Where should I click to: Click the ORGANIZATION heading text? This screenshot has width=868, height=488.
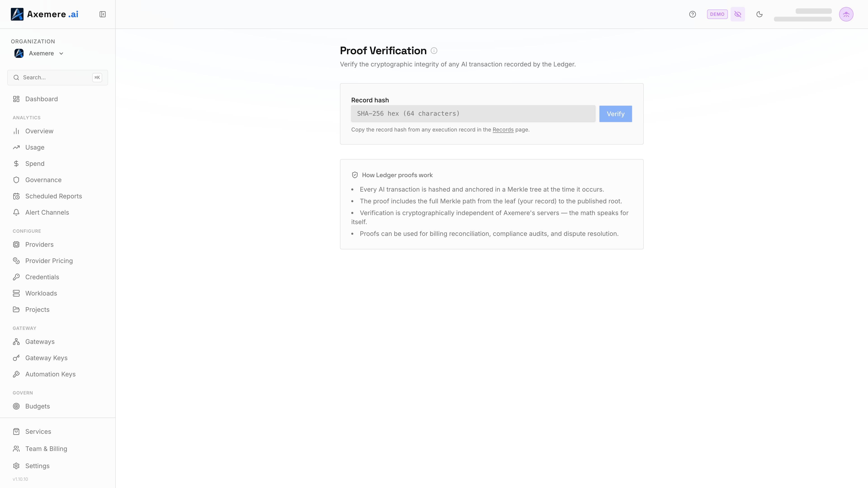pos(33,41)
